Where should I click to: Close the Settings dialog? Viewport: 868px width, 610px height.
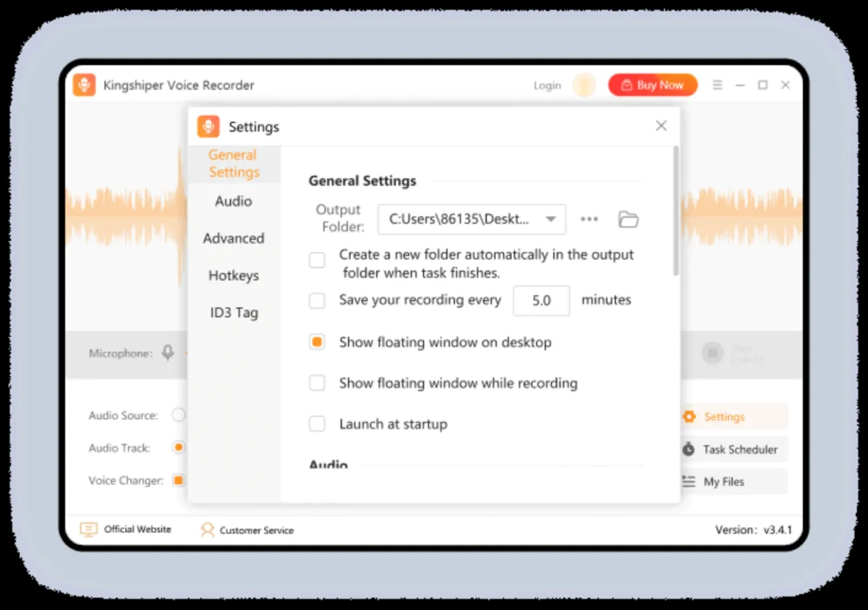[x=661, y=126]
